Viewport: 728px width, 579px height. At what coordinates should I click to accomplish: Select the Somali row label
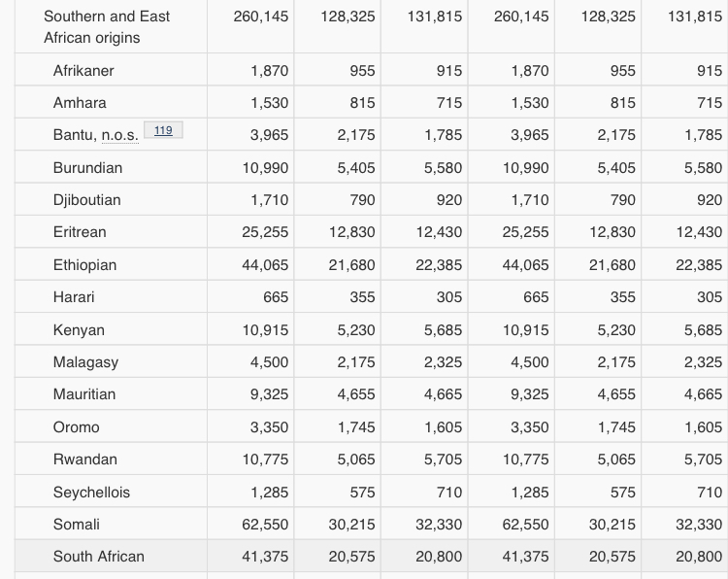77,525
